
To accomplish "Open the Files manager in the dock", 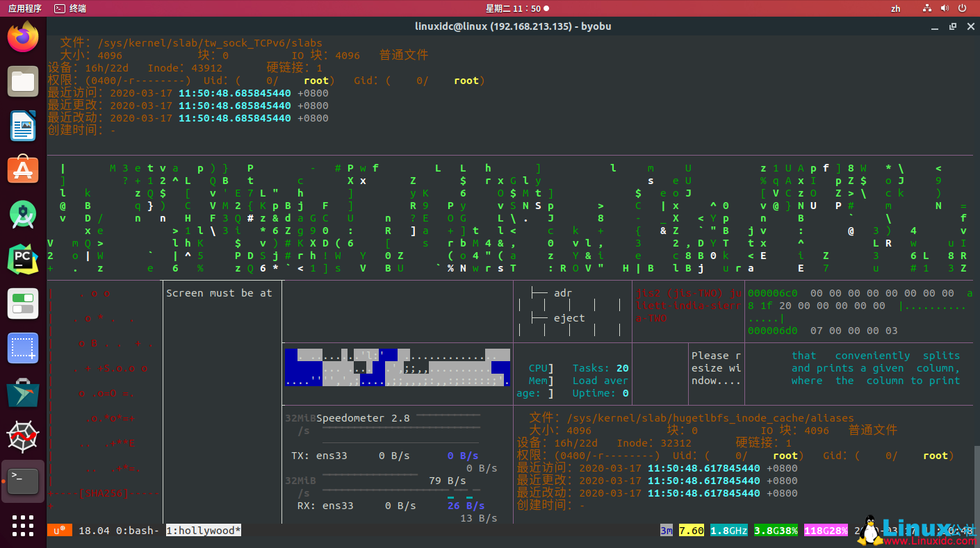I will point(23,81).
